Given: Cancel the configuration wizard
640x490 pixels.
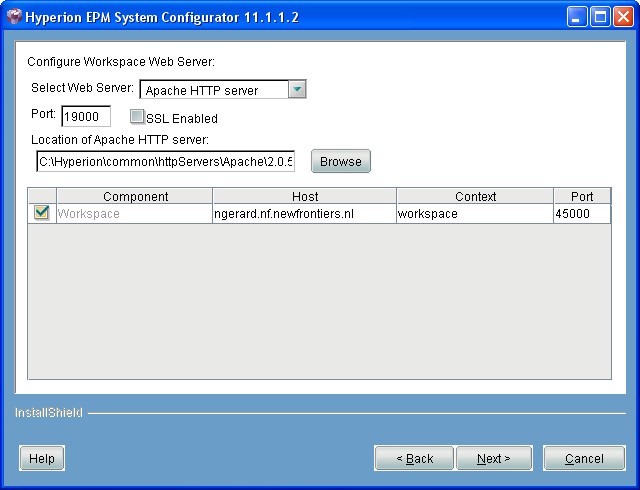Looking at the screenshot, I should (x=584, y=458).
